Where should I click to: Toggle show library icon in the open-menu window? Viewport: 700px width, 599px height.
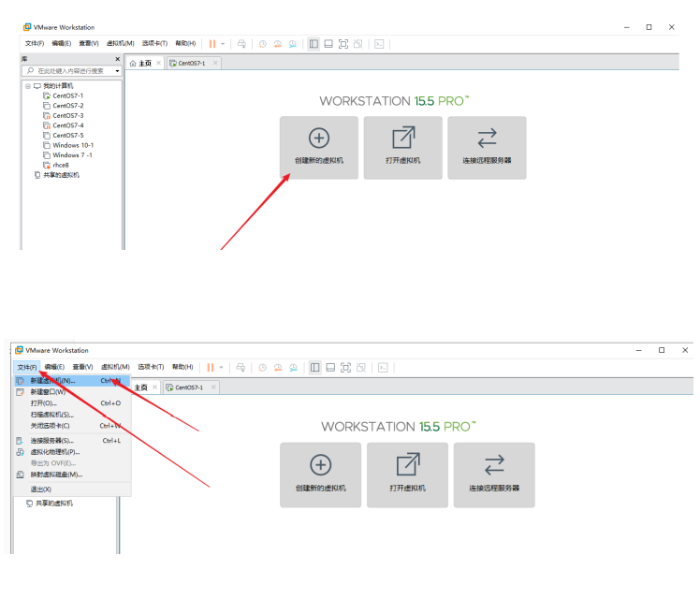315,367
